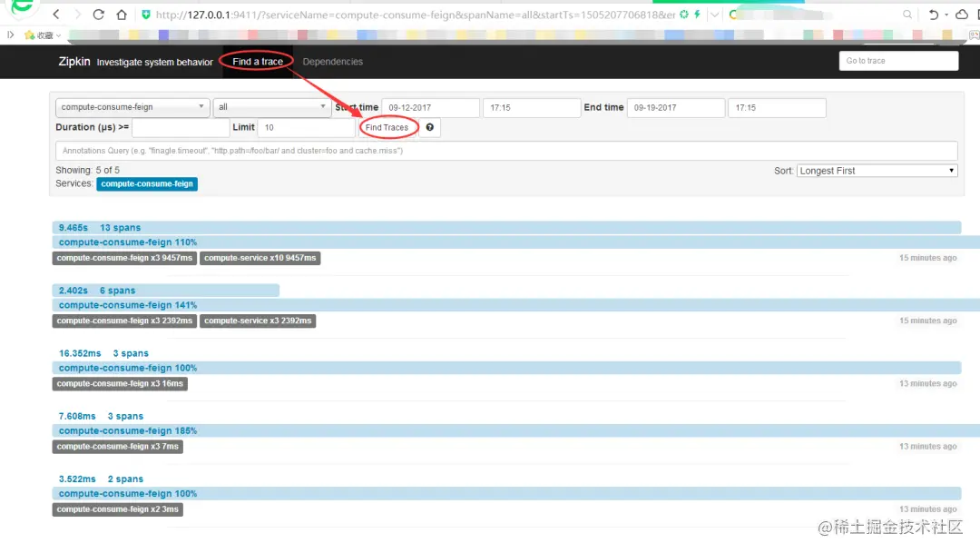
Task: Click the green security shield icon
Action: [x=146, y=15]
